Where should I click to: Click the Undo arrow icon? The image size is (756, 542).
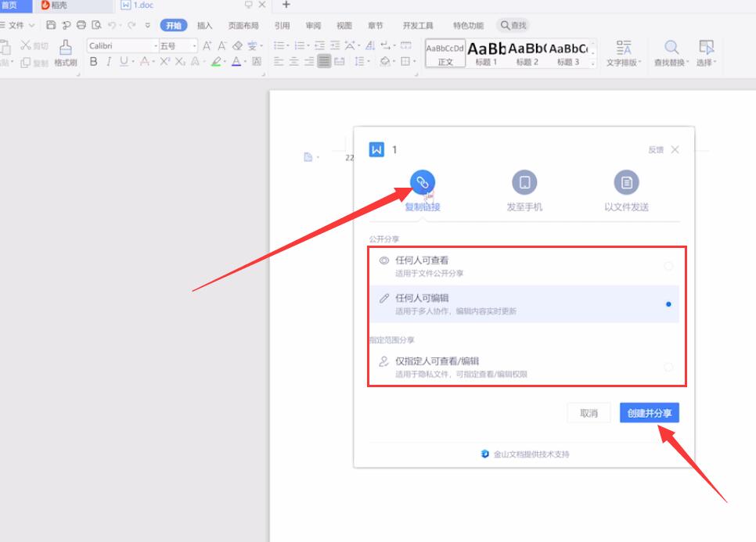coord(112,25)
